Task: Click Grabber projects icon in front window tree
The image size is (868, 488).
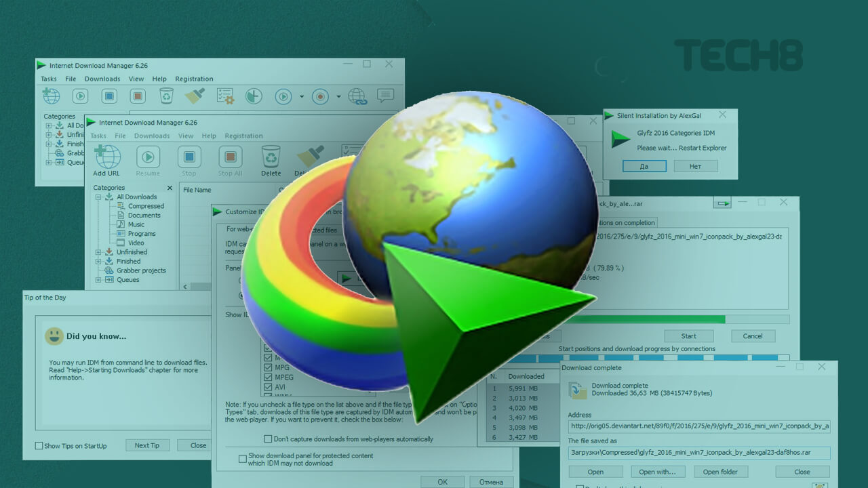Action: [x=108, y=270]
